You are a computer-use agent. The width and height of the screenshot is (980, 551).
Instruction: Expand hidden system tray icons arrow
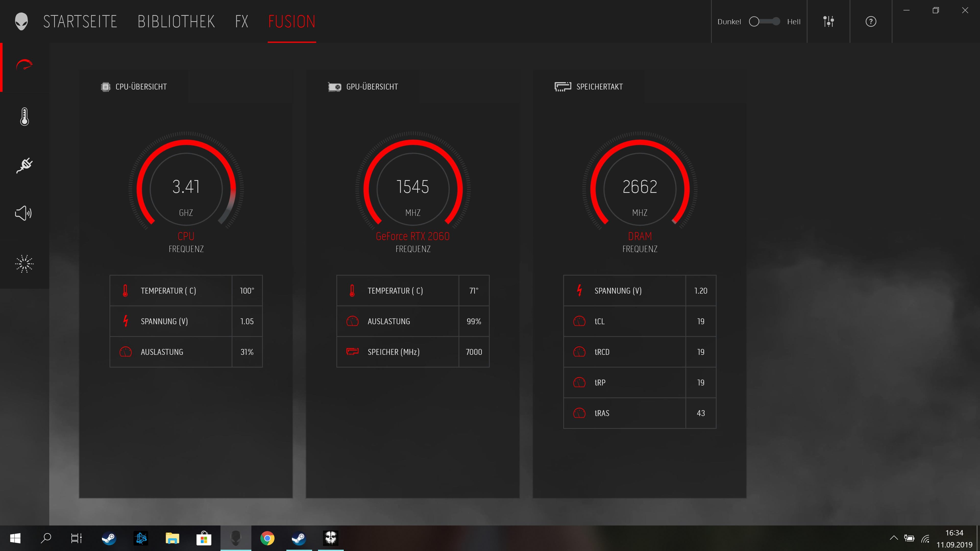coord(894,538)
